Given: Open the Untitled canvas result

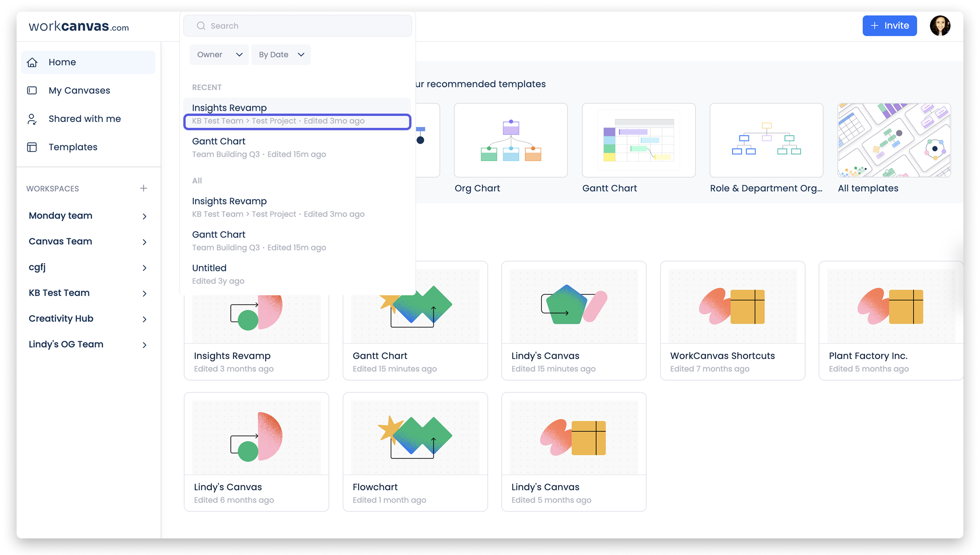Looking at the screenshot, I should (297, 274).
